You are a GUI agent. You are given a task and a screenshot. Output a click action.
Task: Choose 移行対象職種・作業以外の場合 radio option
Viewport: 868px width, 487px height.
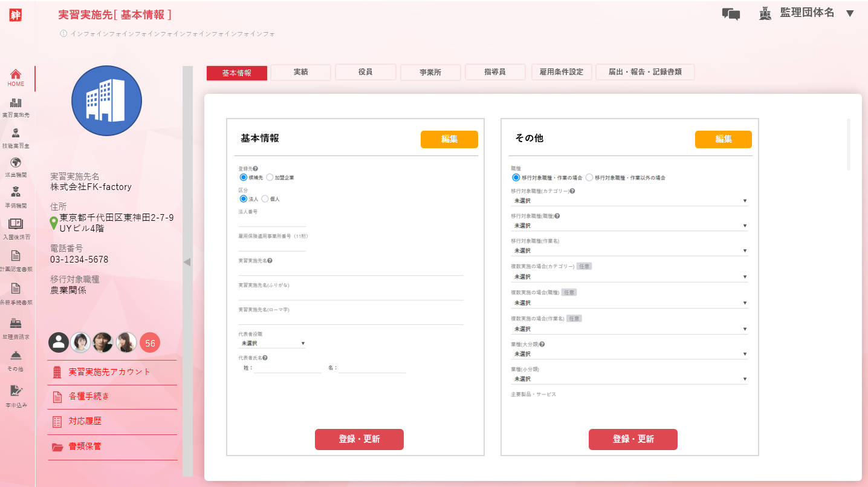pos(589,178)
